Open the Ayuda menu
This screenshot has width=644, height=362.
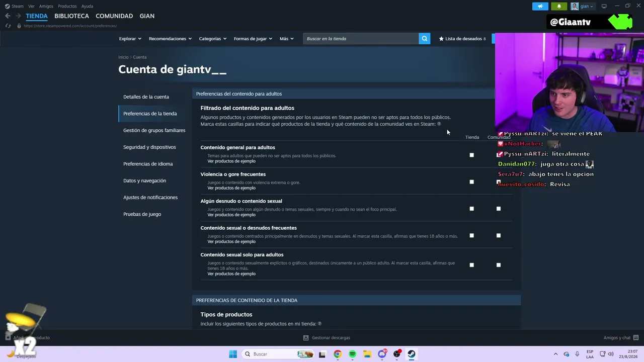click(x=88, y=7)
